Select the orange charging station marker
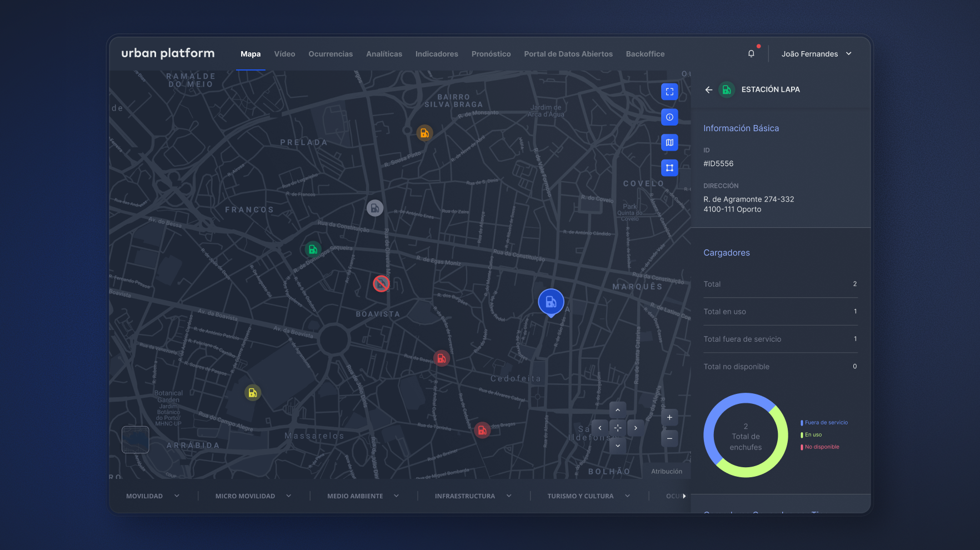 click(424, 133)
